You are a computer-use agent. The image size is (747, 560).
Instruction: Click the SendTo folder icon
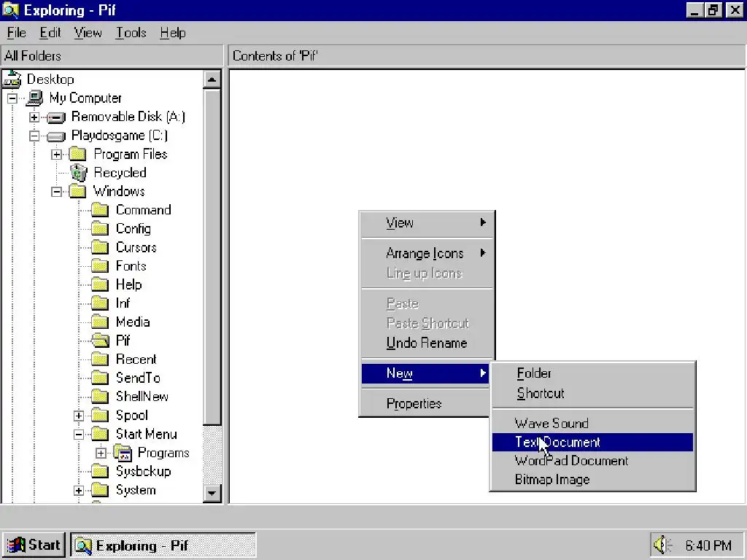100,378
